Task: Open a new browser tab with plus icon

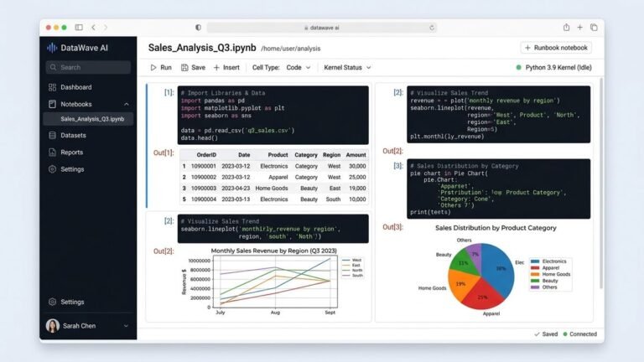Action: click(x=580, y=28)
